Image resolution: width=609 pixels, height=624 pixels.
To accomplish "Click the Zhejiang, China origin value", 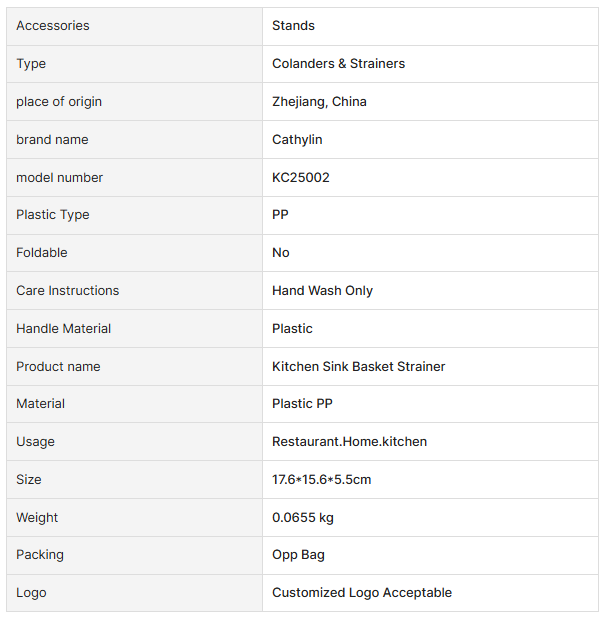I will coord(319,102).
